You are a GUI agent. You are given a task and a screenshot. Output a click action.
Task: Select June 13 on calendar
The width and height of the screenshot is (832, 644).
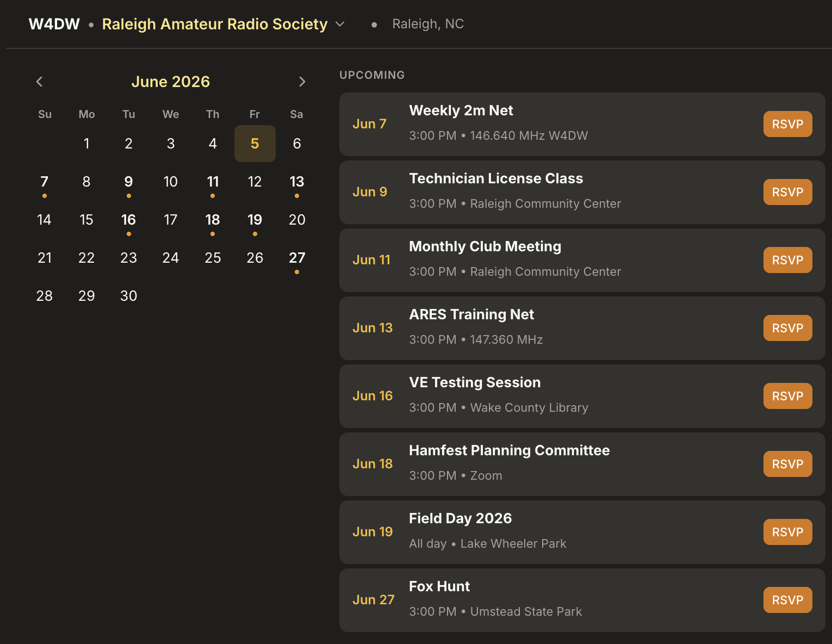[297, 182]
